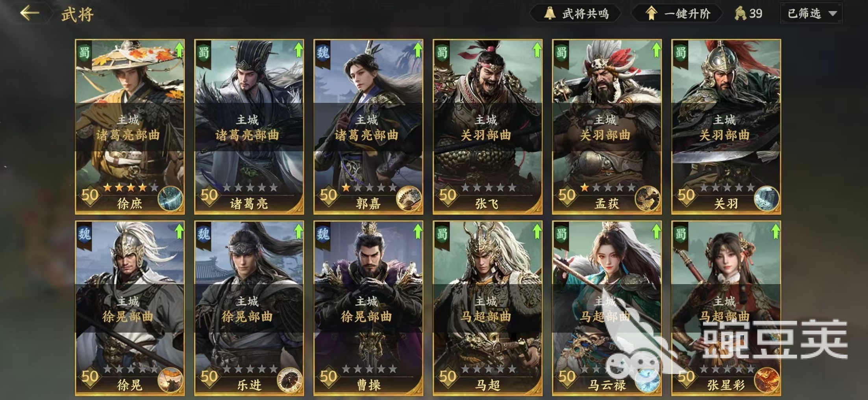Image resolution: width=868 pixels, height=400 pixels.
Task: Open 郭嘉's fan skill icon
Action: 409,198
